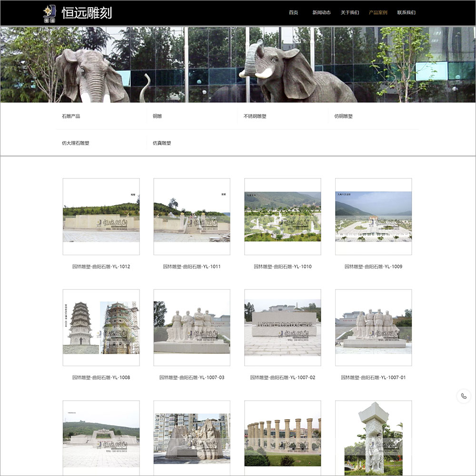
Task: Open thumbnail of YL-1012 stone wall
Action: pyautogui.click(x=101, y=217)
